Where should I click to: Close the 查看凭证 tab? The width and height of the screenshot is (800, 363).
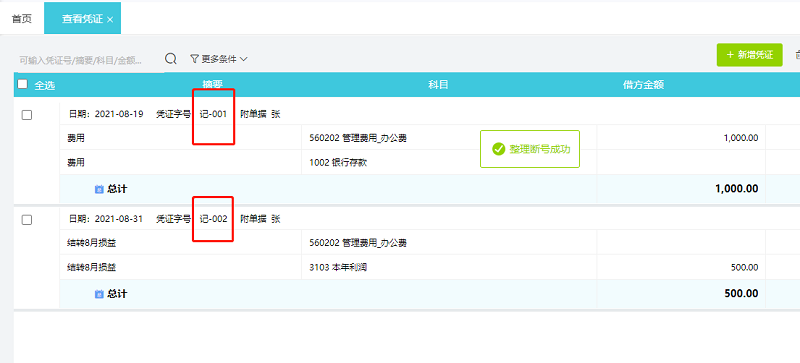point(110,19)
